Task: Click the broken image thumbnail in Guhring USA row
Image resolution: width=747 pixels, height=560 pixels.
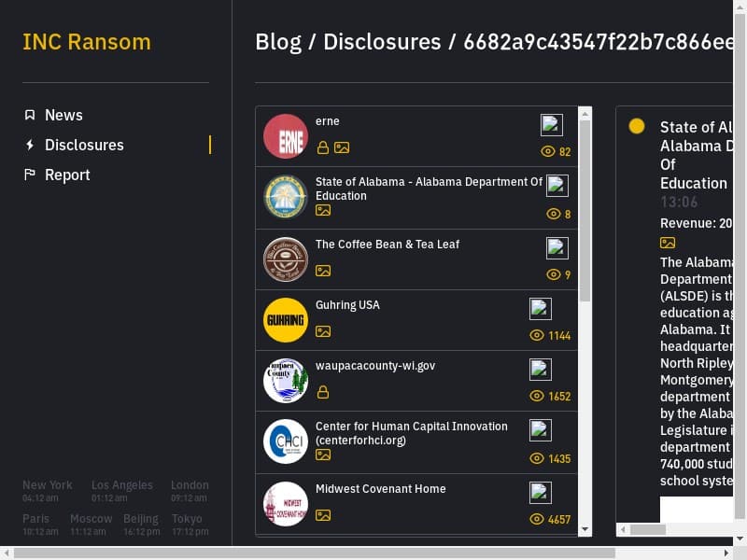Action: pyautogui.click(x=541, y=309)
